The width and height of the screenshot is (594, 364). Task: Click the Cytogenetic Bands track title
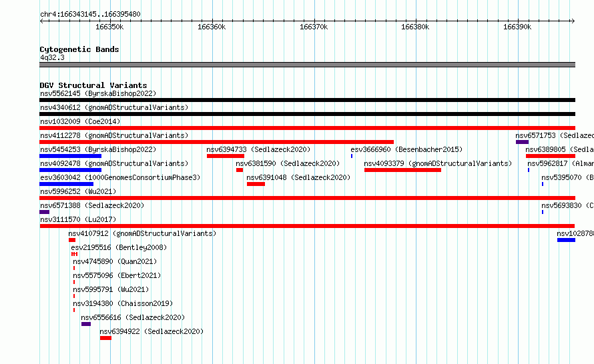point(79,49)
